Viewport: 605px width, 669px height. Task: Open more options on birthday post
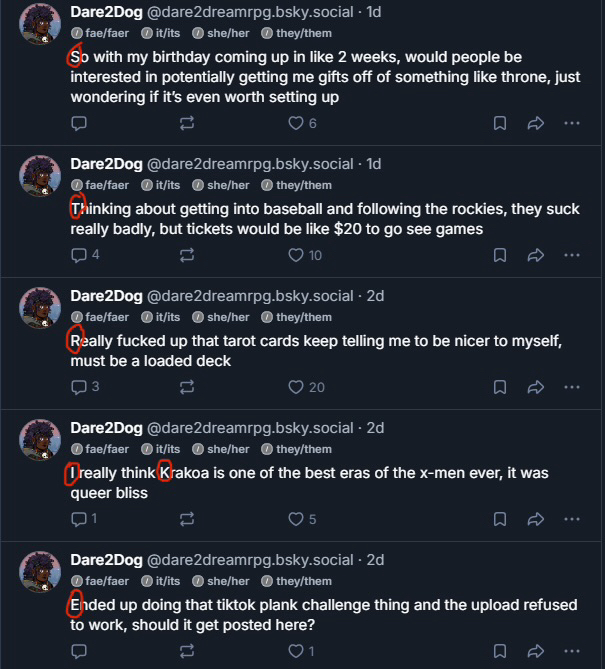point(572,123)
